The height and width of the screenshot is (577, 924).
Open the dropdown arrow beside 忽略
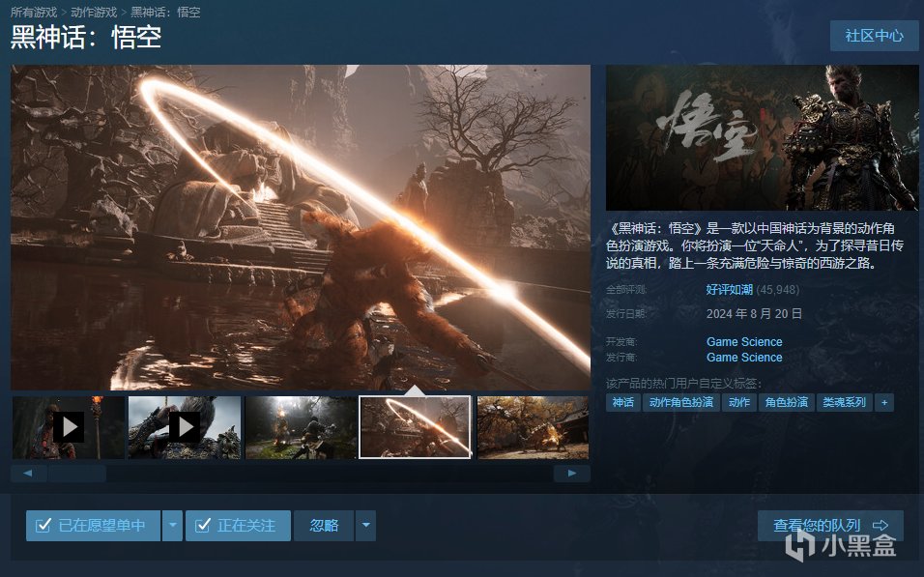[x=366, y=525]
